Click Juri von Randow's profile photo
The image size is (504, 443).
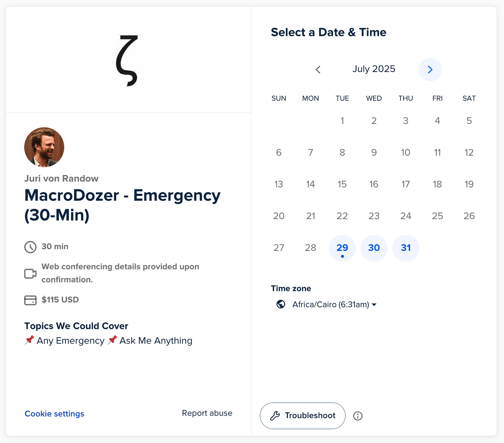point(44,147)
